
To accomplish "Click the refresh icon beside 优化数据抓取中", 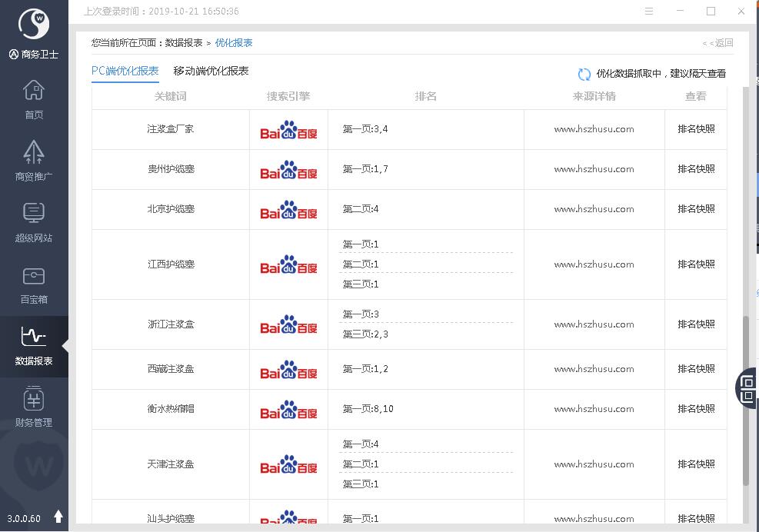I will (x=584, y=75).
